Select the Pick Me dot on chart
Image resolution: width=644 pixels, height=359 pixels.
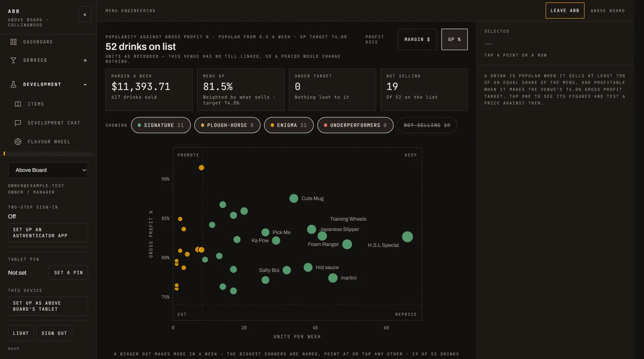(265, 232)
